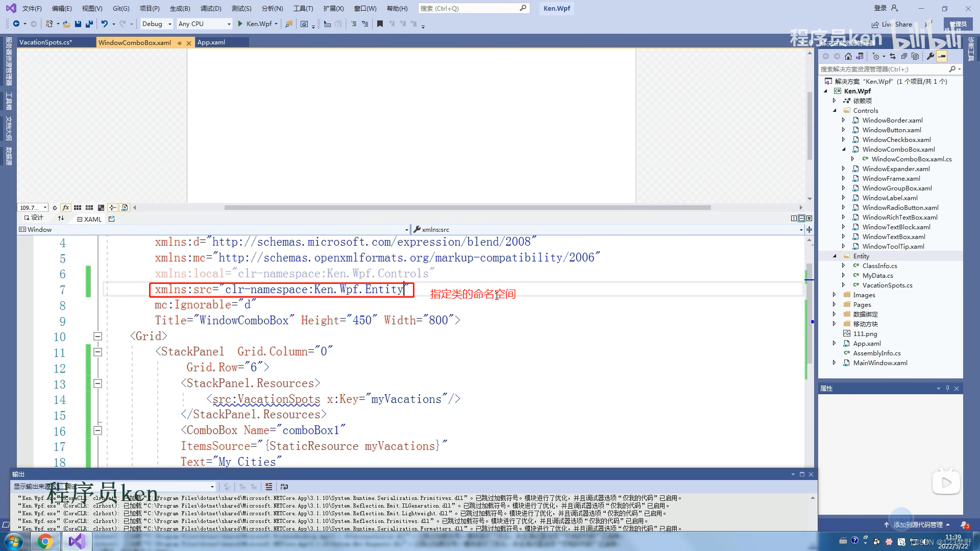The image size is (980, 551).
Task: Click the Show All Files icon in Solution Explorer
Action: pyautogui.click(x=915, y=56)
